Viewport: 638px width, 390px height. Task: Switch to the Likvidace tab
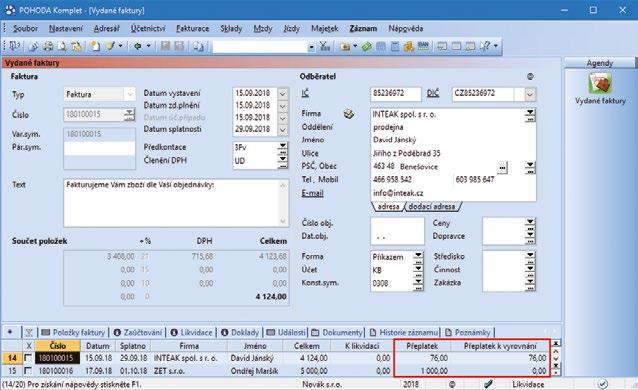(191, 332)
